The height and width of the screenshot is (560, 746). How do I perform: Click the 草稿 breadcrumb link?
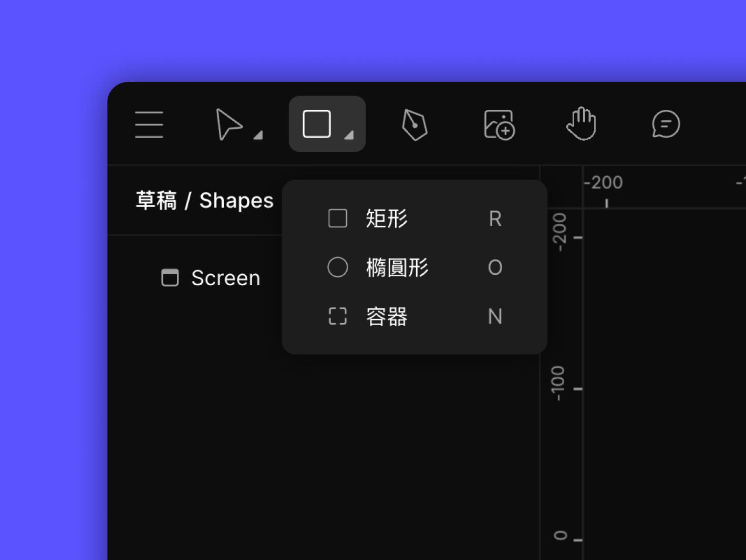tap(156, 201)
